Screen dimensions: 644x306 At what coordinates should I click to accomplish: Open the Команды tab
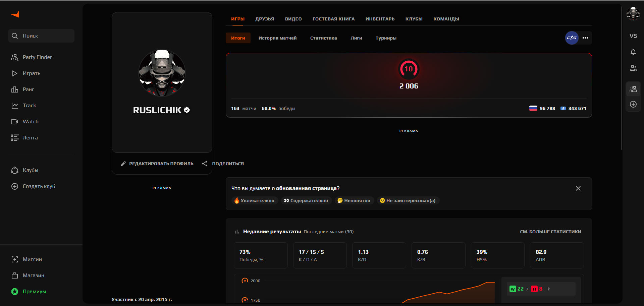446,19
